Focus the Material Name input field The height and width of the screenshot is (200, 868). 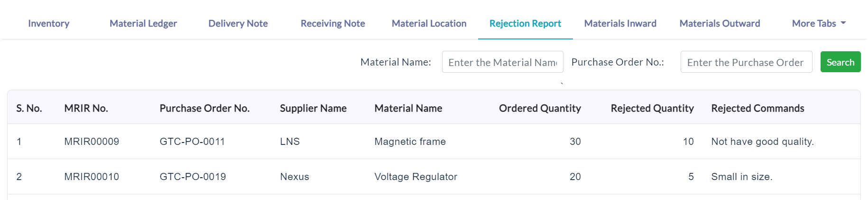503,62
